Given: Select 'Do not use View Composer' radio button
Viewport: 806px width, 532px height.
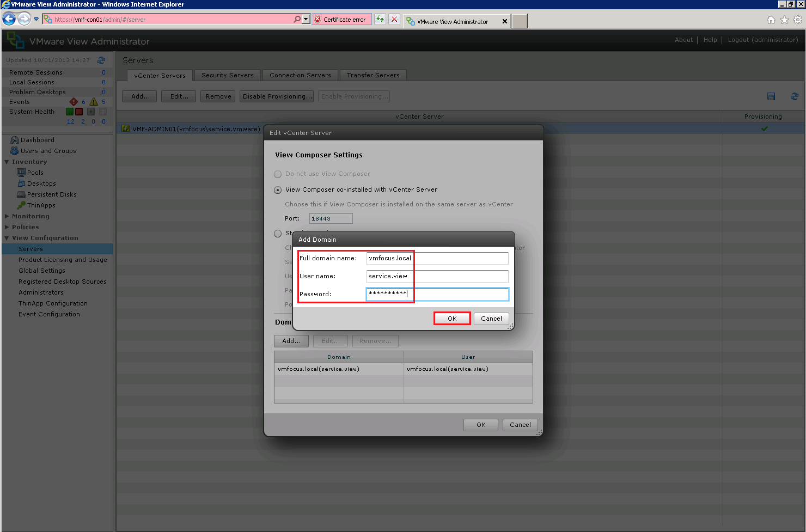Looking at the screenshot, I should 278,174.
